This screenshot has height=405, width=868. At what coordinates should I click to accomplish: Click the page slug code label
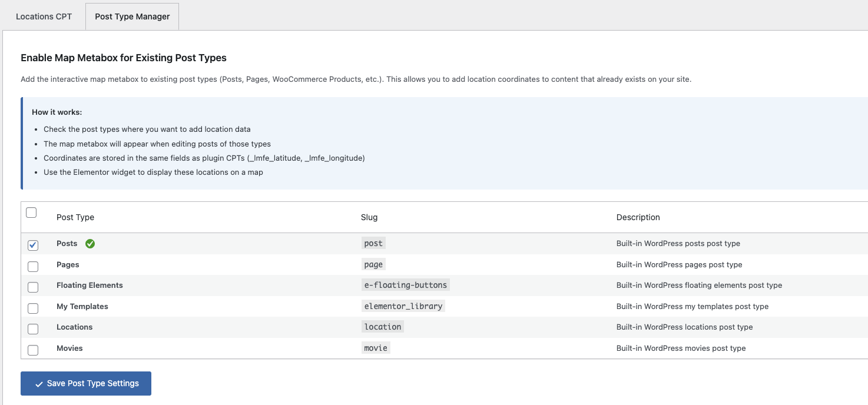point(373,264)
